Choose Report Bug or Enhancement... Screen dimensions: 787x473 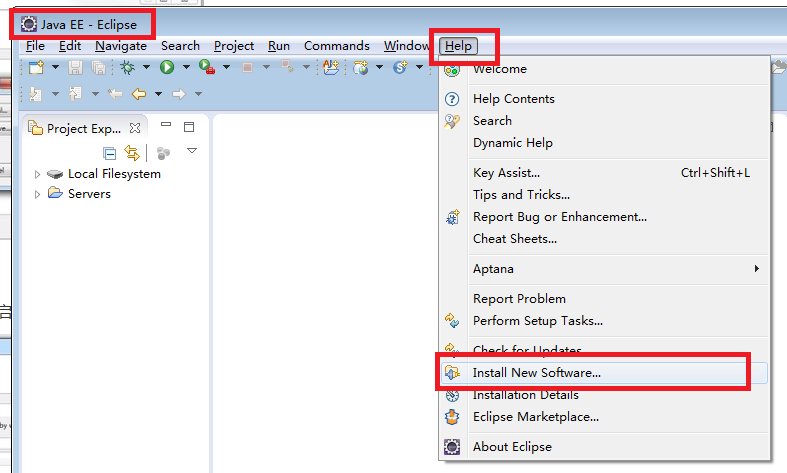[604, 217]
